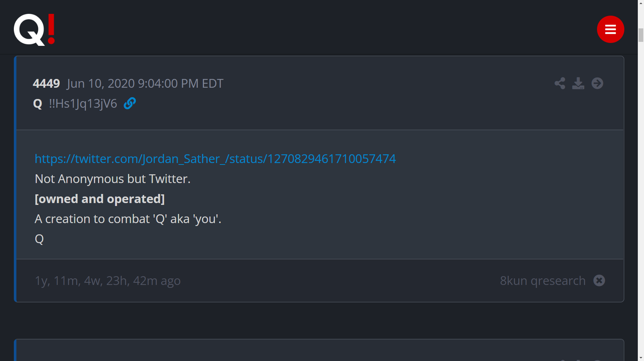644x361 pixels.
Task: Click post number 4449
Action: click(x=46, y=83)
